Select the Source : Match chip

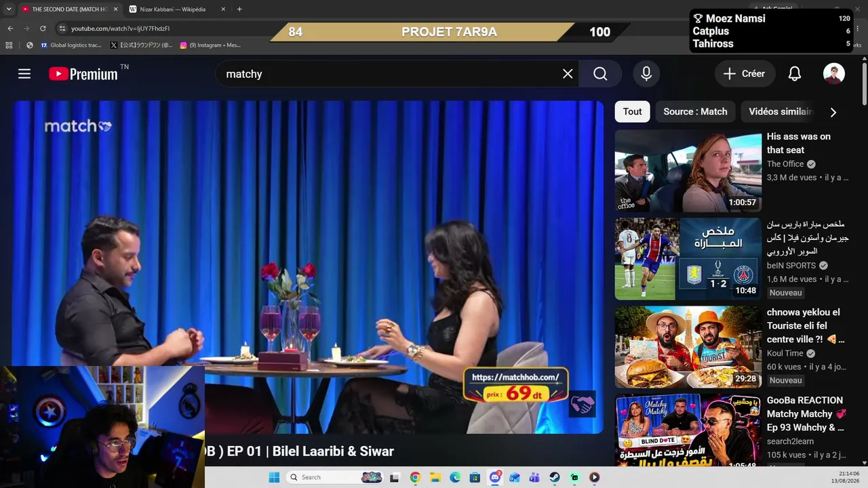[x=695, y=112]
